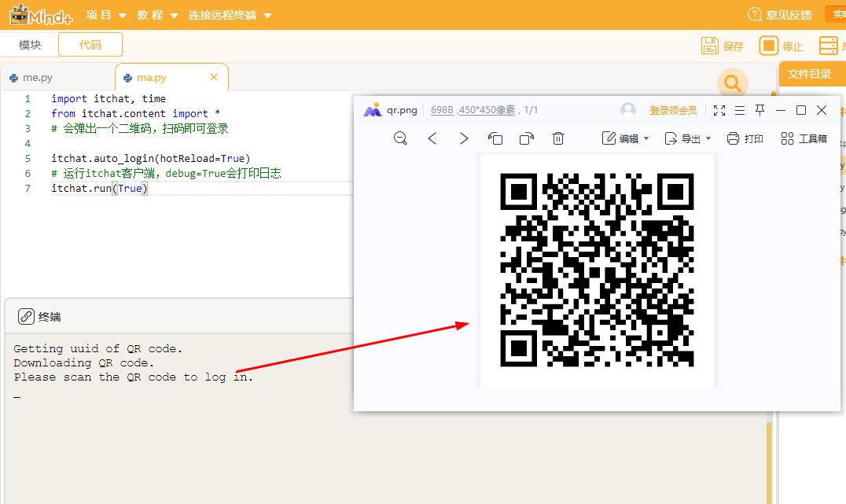Viewport: 846px width, 504px height.
Task: Minimize the image viewer window
Action: (x=780, y=110)
